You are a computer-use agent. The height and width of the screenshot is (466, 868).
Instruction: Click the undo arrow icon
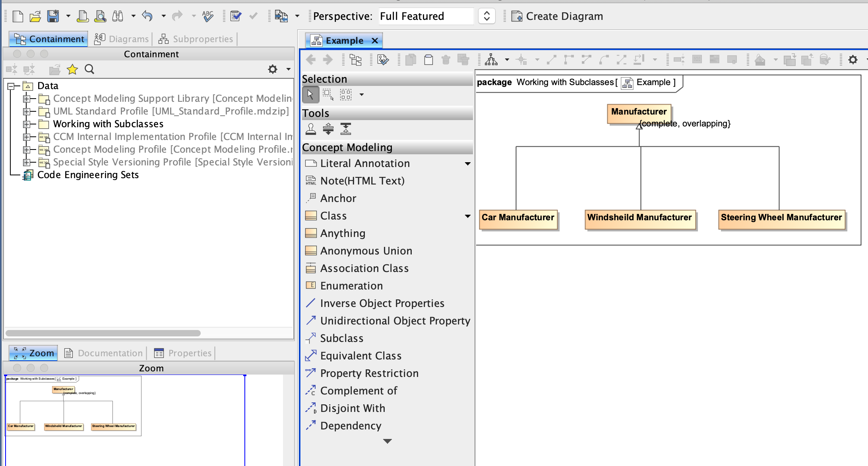147,16
